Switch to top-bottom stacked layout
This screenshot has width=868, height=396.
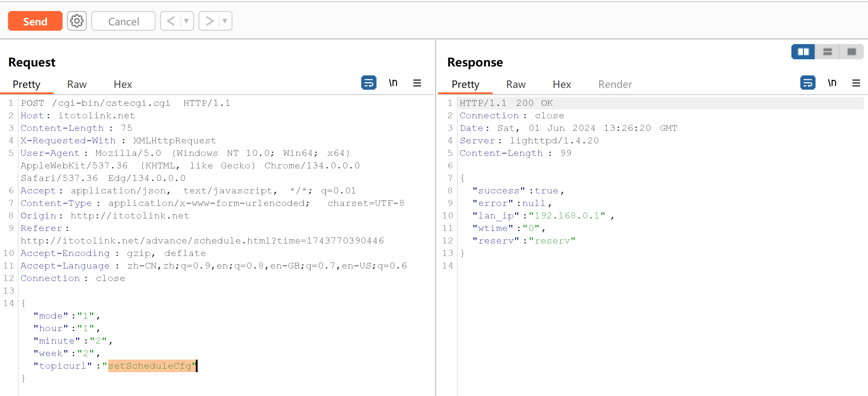tap(827, 52)
